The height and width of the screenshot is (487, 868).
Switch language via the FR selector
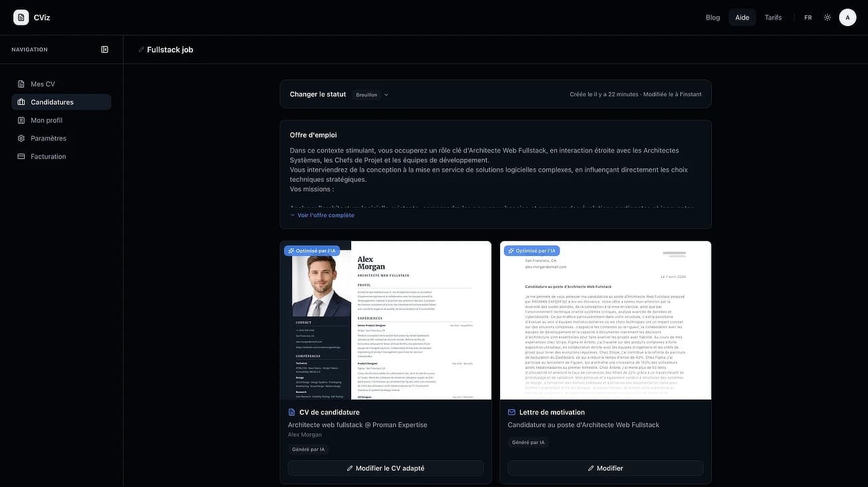(x=808, y=17)
